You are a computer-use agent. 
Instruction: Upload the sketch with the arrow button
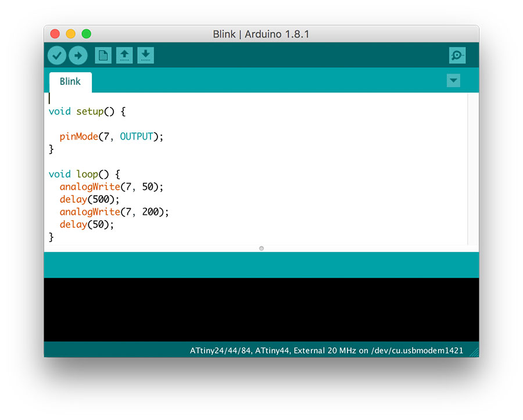coord(78,55)
